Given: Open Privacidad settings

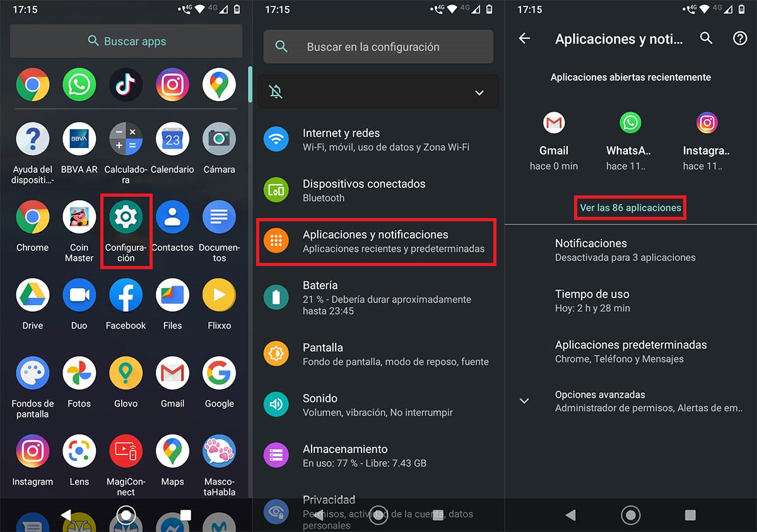Looking at the screenshot, I should 378,511.
